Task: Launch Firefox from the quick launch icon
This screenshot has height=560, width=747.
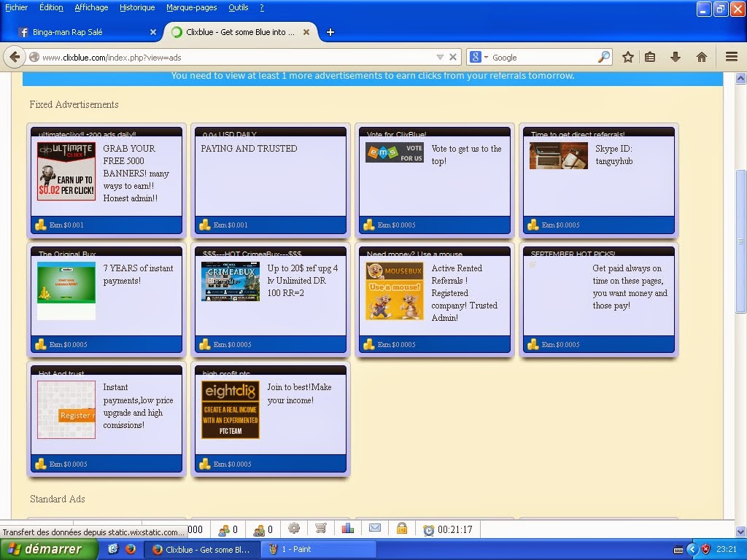Action: [130, 549]
